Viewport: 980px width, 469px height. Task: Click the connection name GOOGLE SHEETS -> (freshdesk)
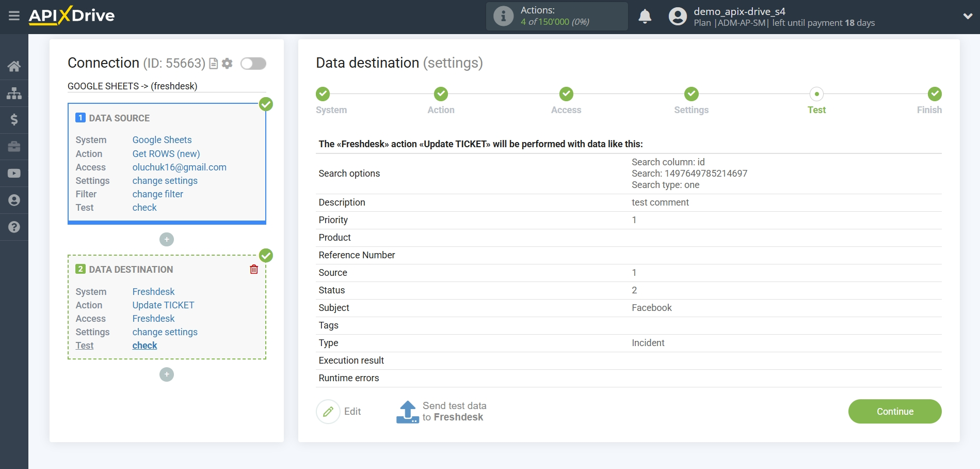pos(133,86)
